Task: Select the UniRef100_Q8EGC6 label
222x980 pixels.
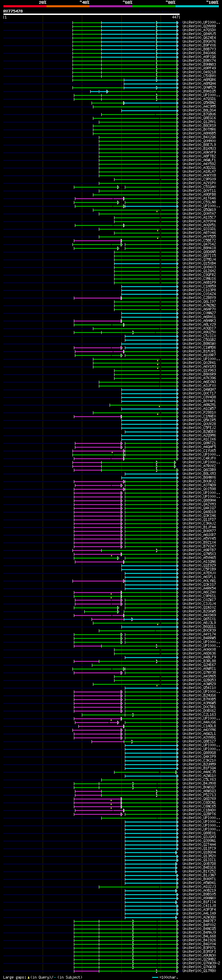Action: point(199,118)
